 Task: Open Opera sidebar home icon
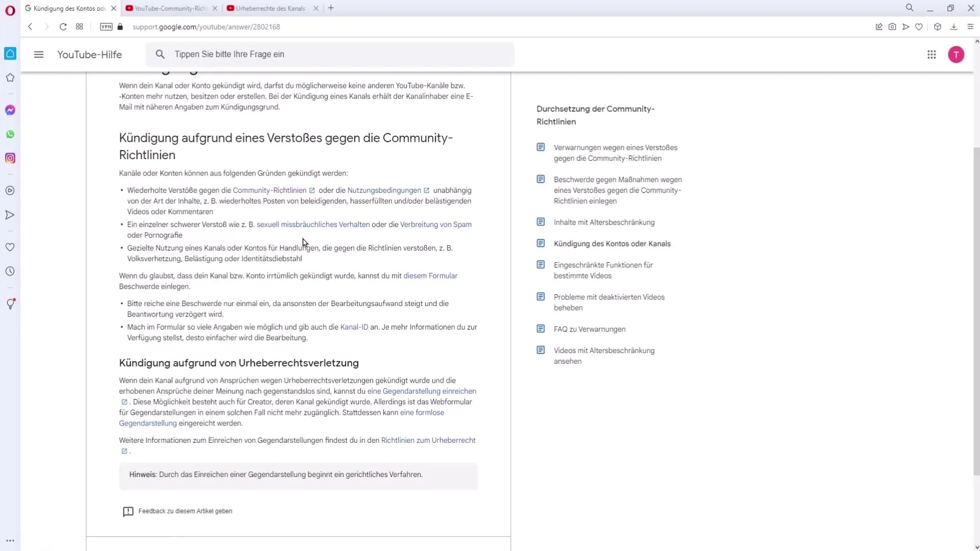click(10, 54)
